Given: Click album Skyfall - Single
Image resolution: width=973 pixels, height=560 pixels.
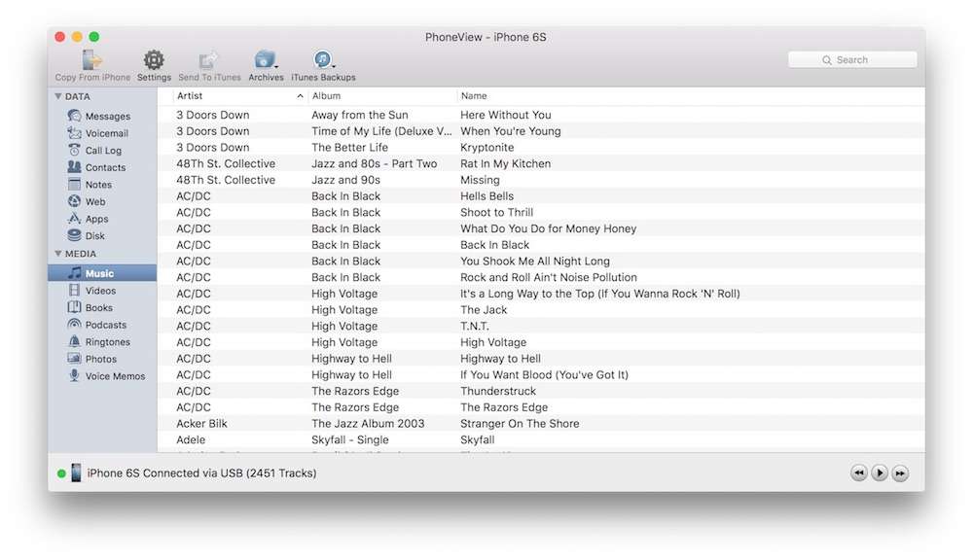Looking at the screenshot, I should tap(350, 439).
